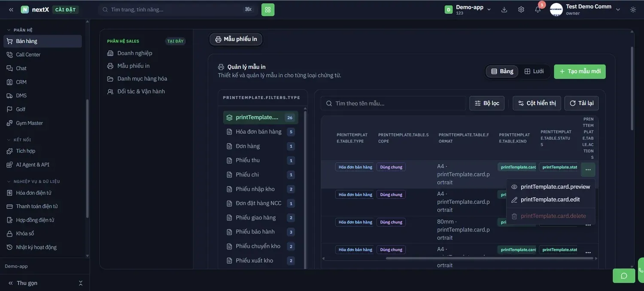Toggle light theme sun icon
This screenshot has height=291, width=644.
[x=633, y=9]
